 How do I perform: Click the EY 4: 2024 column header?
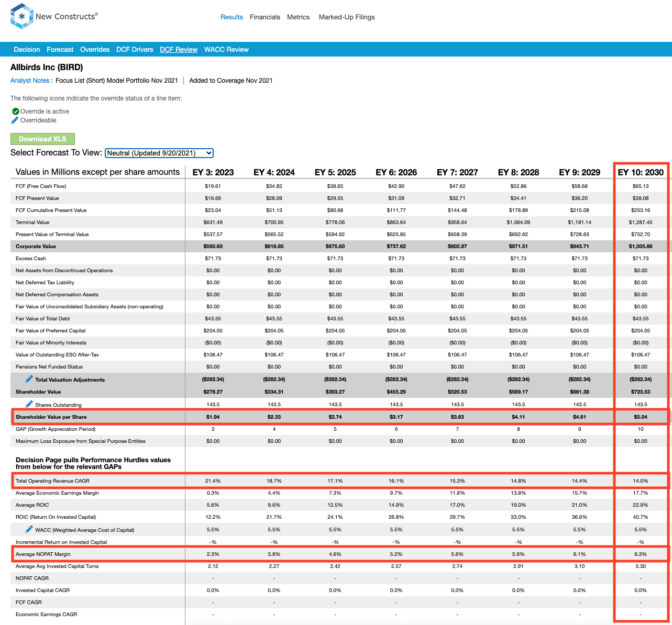pos(274,172)
